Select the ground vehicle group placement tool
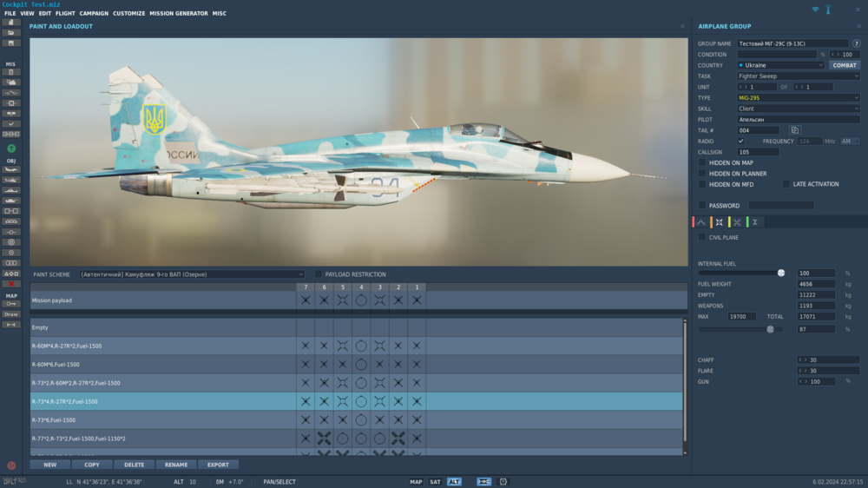Viewport: 868px width, 488px height. (11, 201)
